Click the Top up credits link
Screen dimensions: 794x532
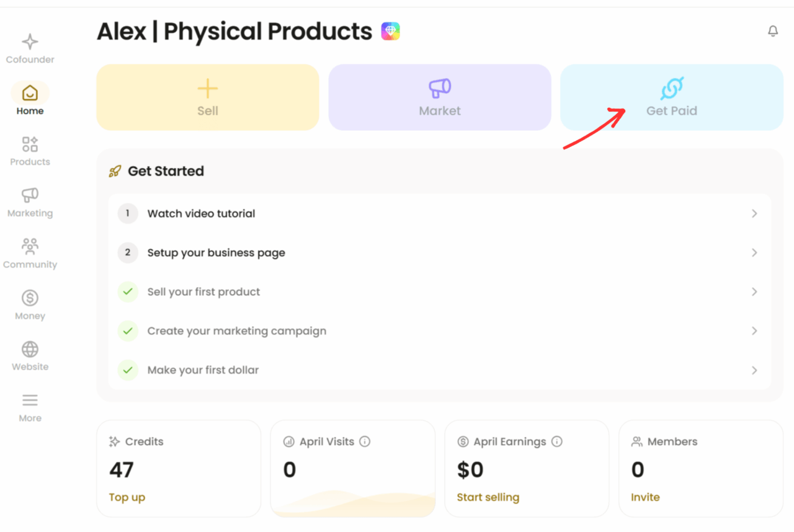(127, 497)
